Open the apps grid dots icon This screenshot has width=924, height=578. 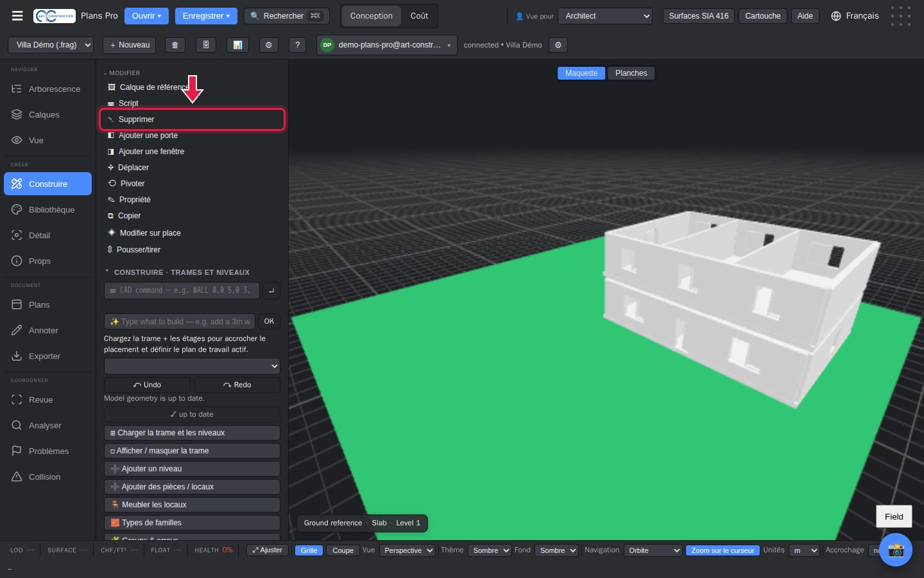901,15
